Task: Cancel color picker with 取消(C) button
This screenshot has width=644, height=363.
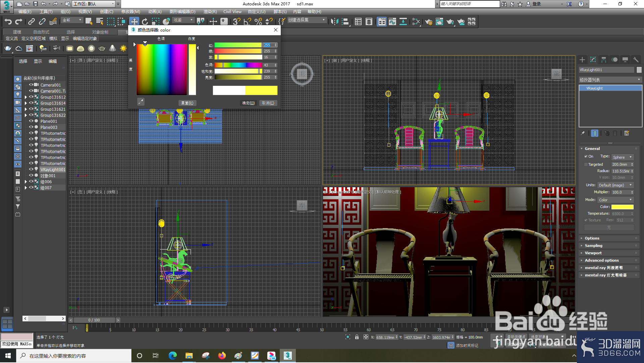Action: [x=268, y=103]
